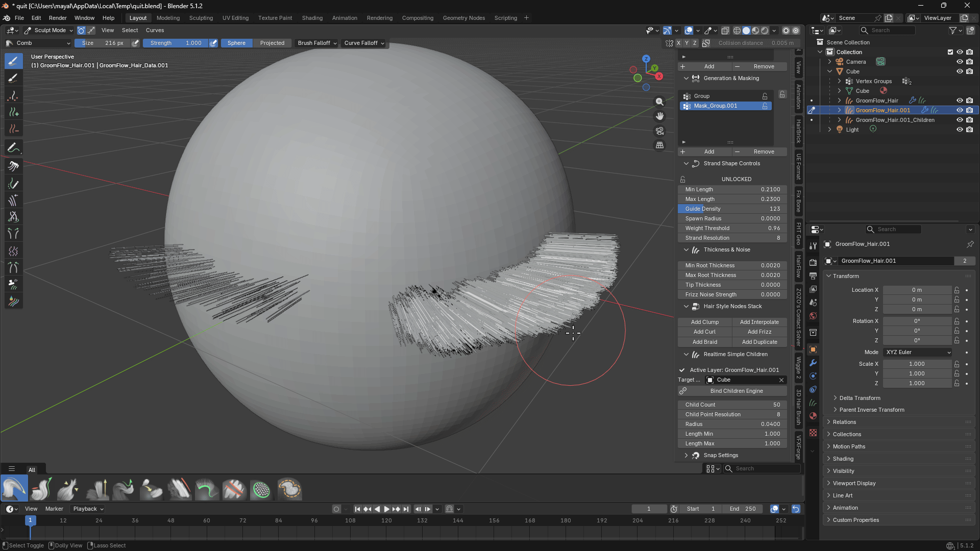Set viewport shading to wireframe
Screen dimensions: 980x551
tap(737, 31)
